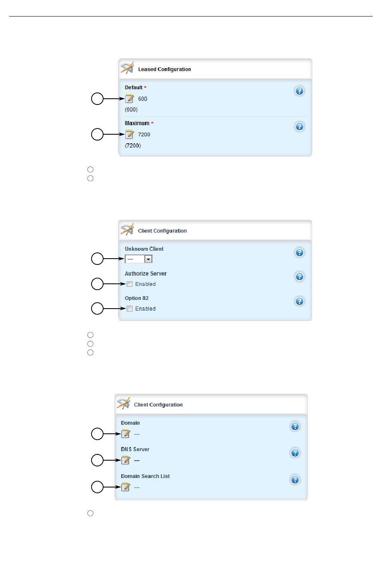
Task: Open help for Option 82 setting
Action: point(300,301)
